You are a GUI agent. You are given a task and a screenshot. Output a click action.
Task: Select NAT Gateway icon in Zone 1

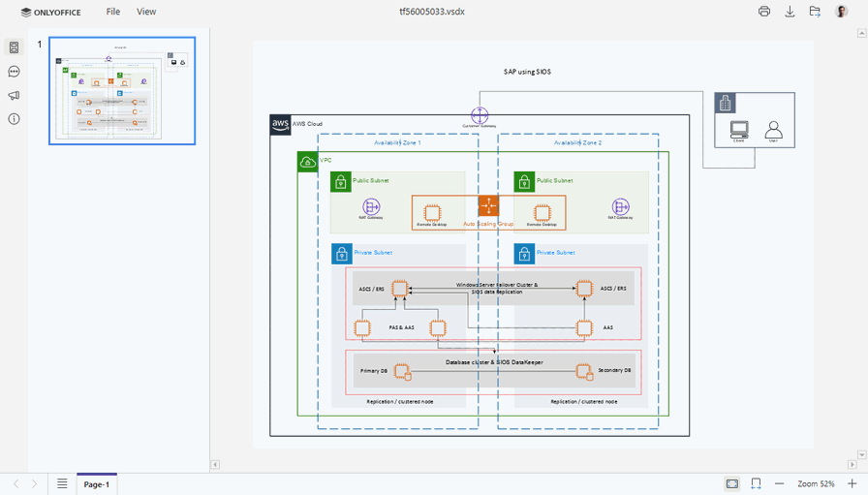[371, 206]
